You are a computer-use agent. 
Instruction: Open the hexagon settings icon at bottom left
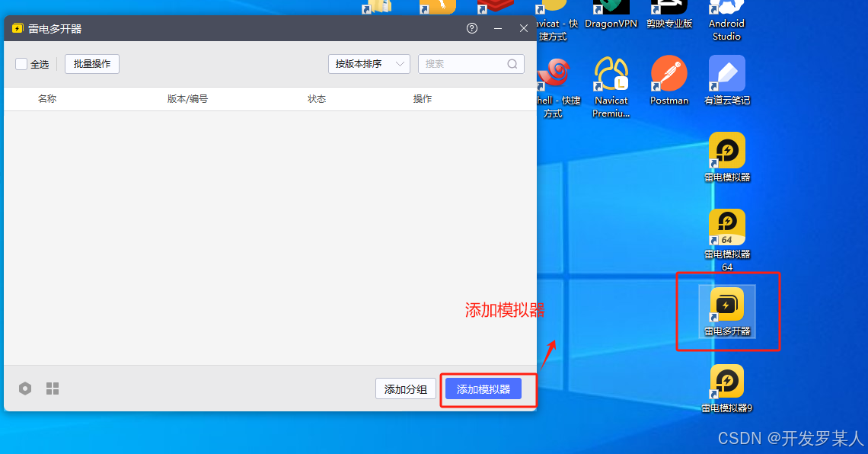pos(25,388)
